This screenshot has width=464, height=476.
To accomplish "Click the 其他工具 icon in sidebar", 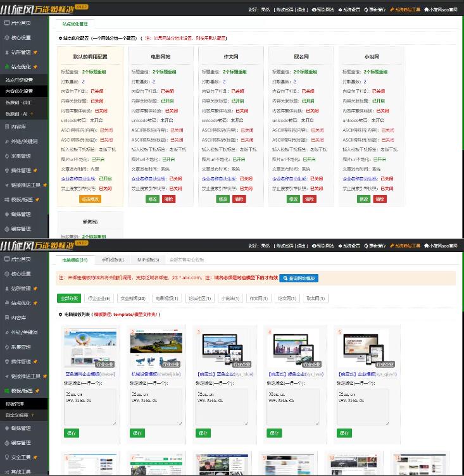I will click(6, 472).
